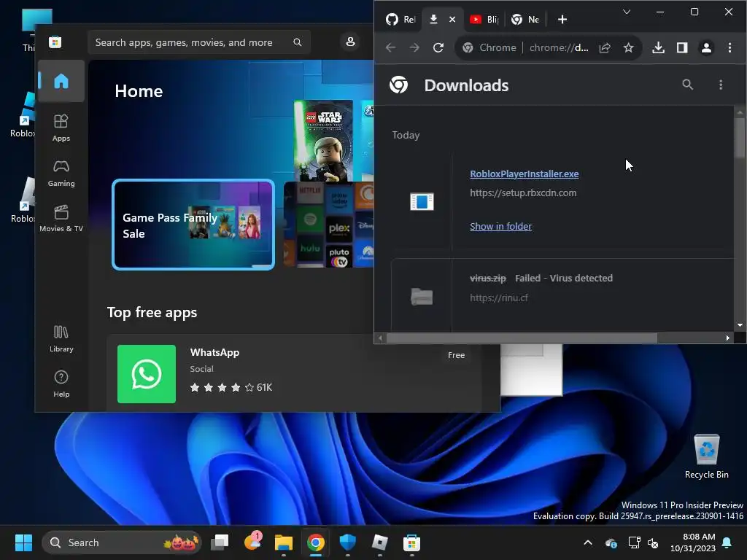Click the Chrome address bar URL

(x=559, y=47)
